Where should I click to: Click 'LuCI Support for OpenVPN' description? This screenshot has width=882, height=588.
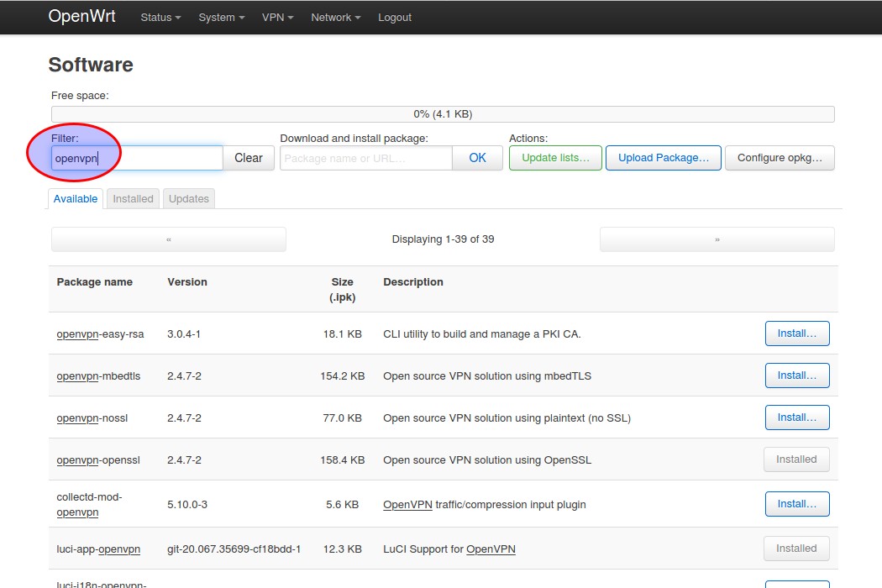point(449,549)
